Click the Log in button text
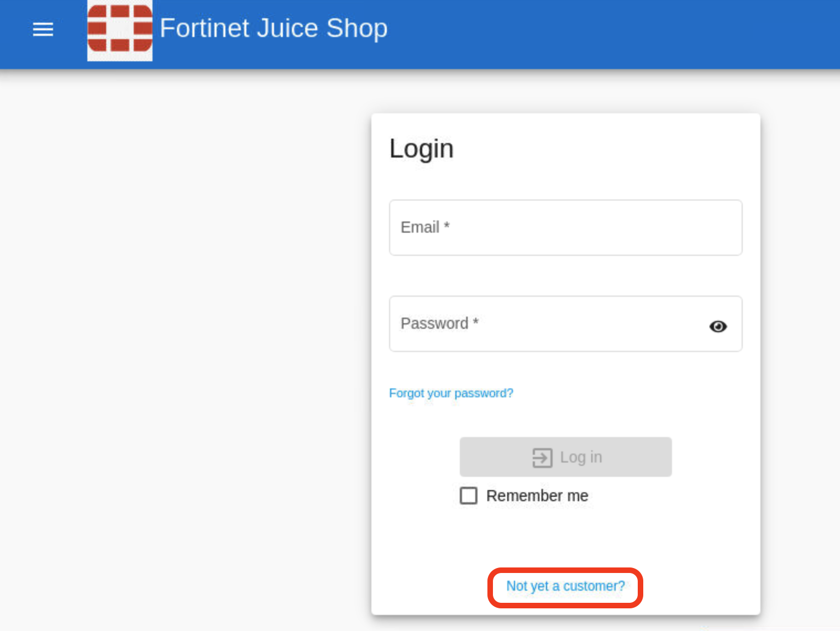The width and height of the screenshot is (840, 631). (581, 458)
